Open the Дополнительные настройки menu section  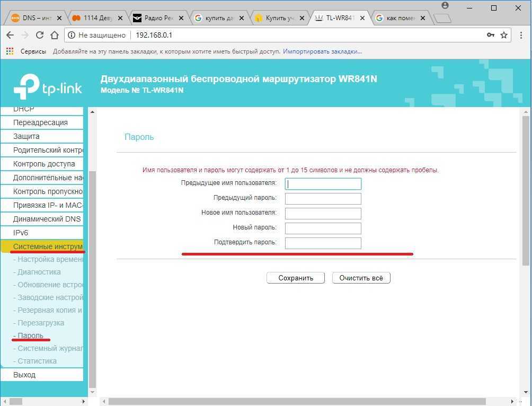42,178
